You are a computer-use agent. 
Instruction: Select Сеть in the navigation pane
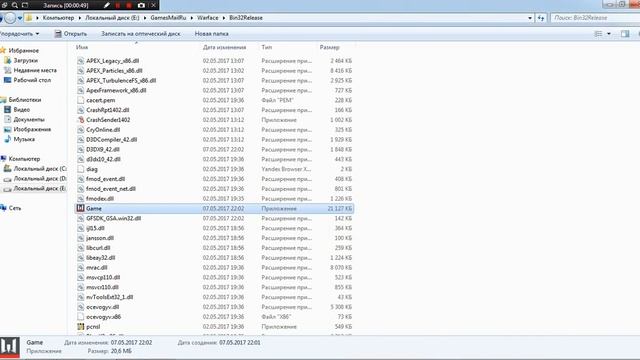(15, 208)
